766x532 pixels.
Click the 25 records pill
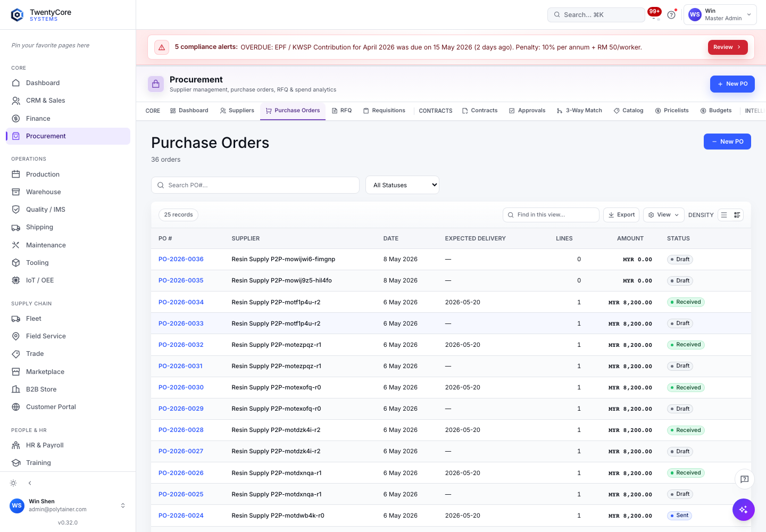tap(178, 215)
